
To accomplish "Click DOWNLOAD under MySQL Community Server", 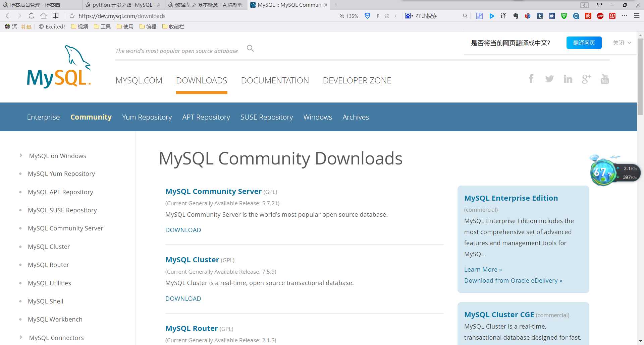I will 183,230.
